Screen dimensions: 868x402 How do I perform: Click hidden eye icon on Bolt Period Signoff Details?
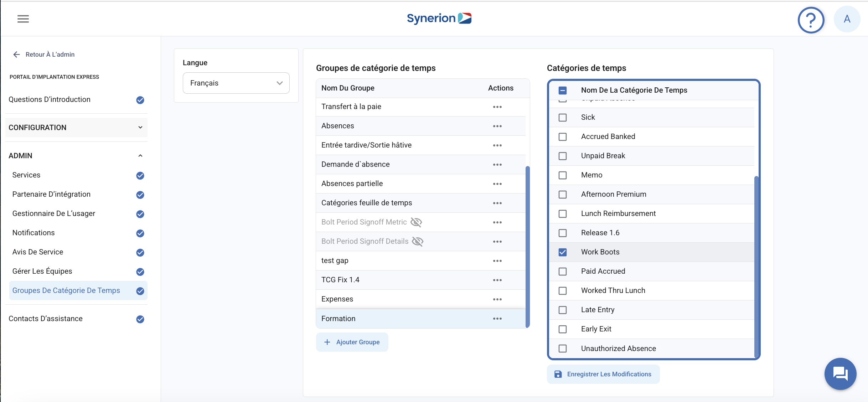(x=418, y=242)
